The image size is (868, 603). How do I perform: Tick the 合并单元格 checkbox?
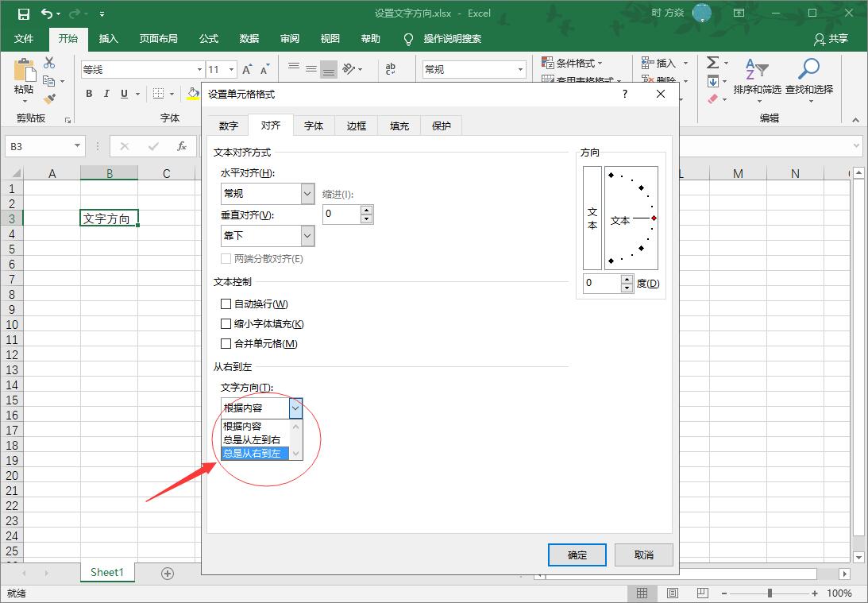pyautogui.click(x=226, y=344)
